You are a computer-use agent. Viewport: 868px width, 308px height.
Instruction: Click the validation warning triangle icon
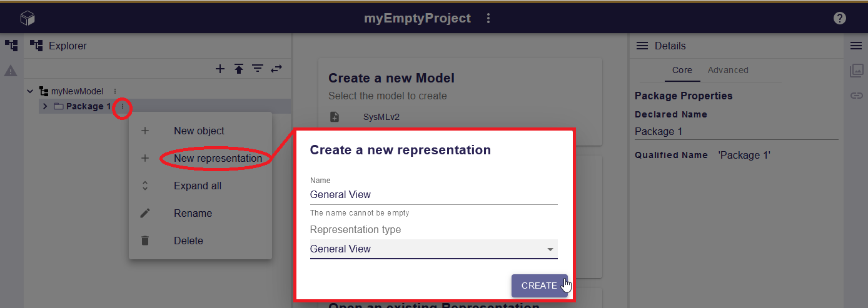tap(11, 71)
